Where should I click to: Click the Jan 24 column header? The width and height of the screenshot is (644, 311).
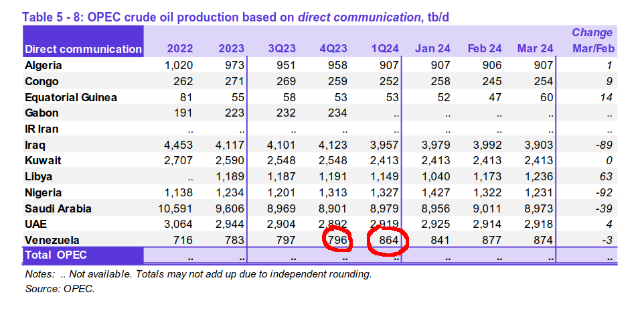(x=432, y=49)
